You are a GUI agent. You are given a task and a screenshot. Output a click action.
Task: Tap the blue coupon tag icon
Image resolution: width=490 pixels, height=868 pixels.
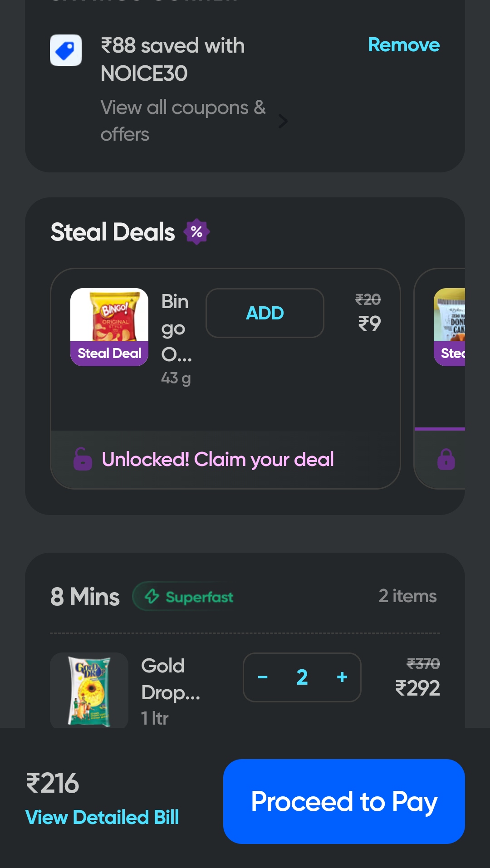pos(66,50)
